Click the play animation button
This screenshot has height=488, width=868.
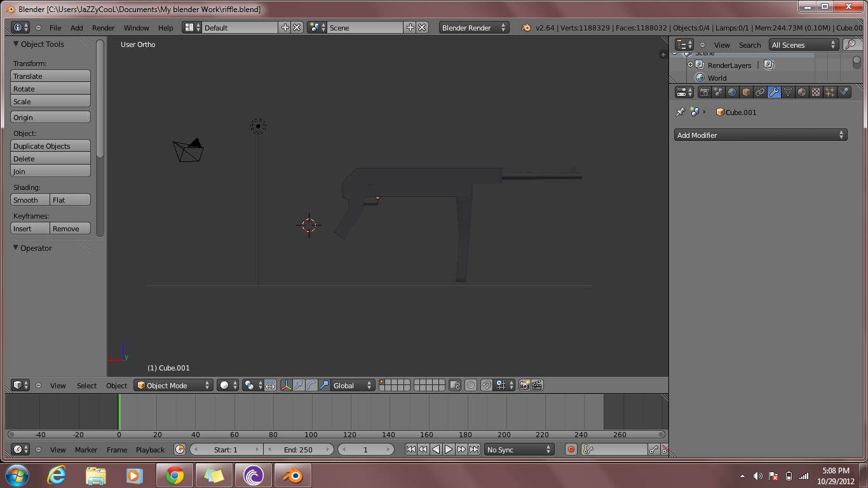449,449
